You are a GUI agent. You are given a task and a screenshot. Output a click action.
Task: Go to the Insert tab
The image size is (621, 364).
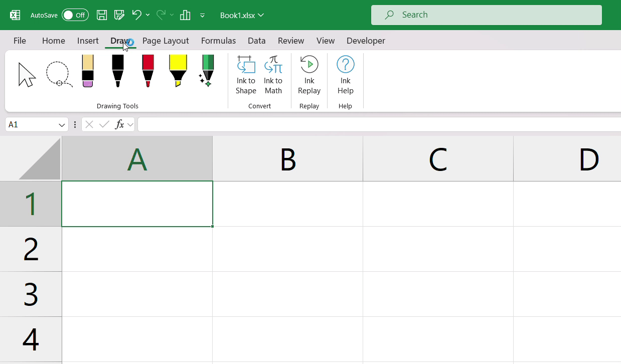tap(88, 41)
